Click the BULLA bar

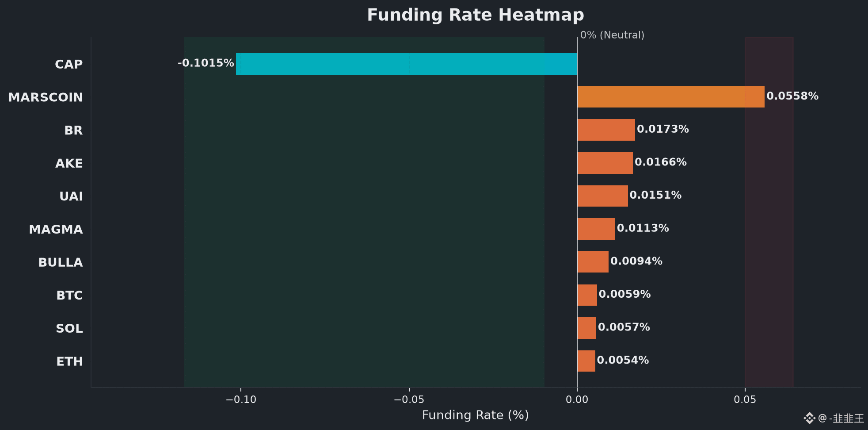click(593, 262)
